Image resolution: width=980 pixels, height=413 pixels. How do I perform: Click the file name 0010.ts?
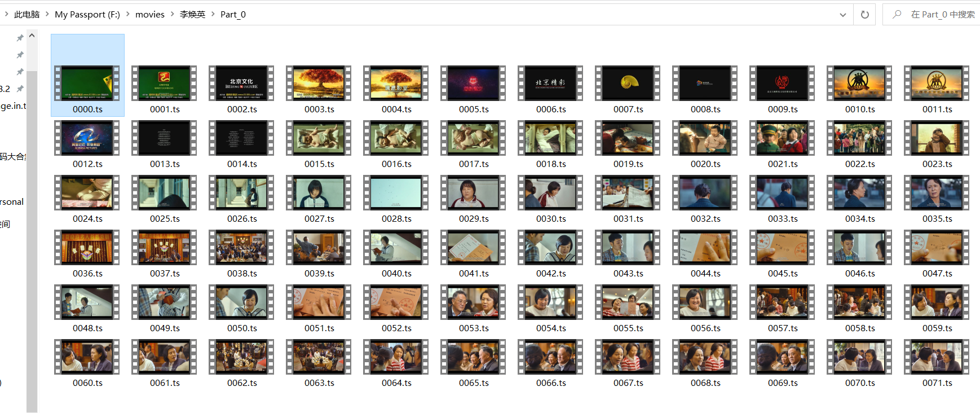point(860,109)
